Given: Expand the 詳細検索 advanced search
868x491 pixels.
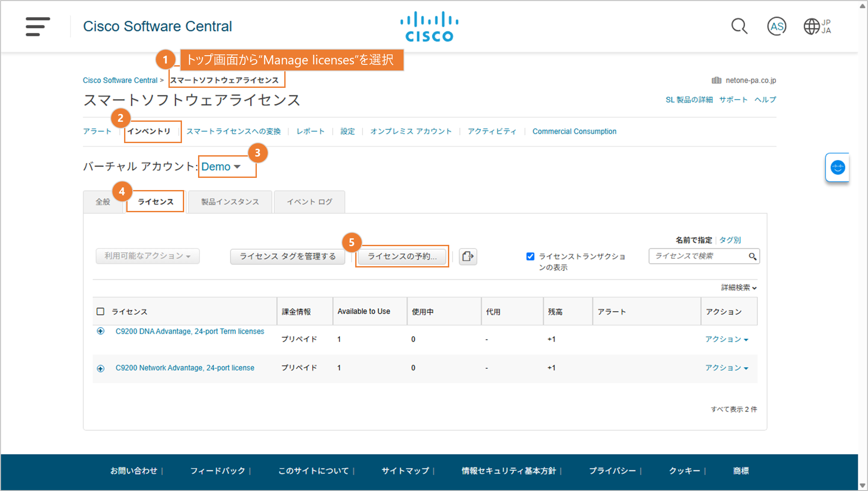Looking at the screenshot, I should [739, 287].
